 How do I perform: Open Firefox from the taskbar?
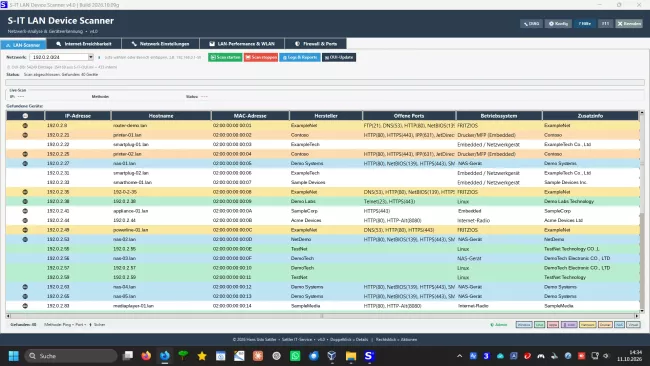[x=146, y=356]
